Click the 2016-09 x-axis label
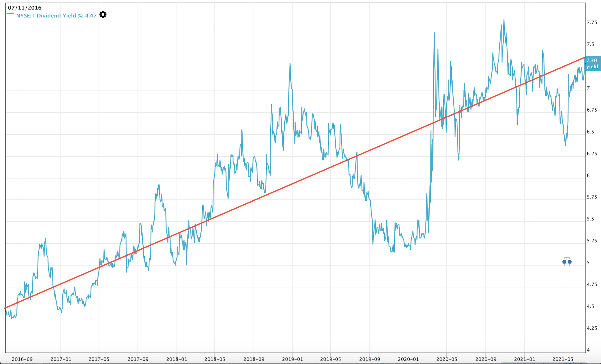This screenshot has height=364, width=601. point(22,359)
